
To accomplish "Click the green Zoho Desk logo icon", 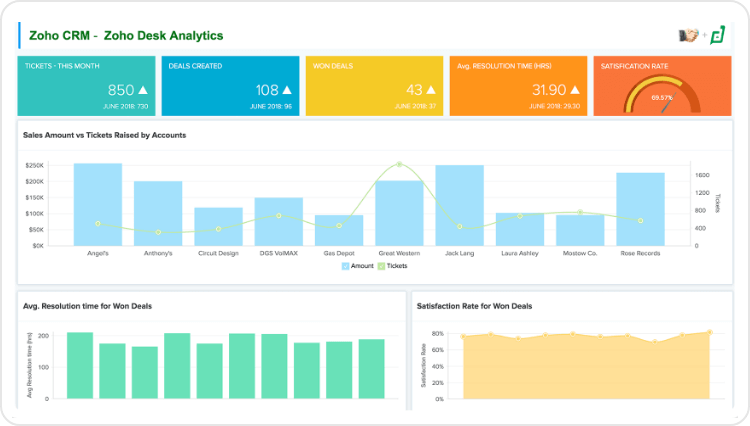I will (x=716, y=34).
